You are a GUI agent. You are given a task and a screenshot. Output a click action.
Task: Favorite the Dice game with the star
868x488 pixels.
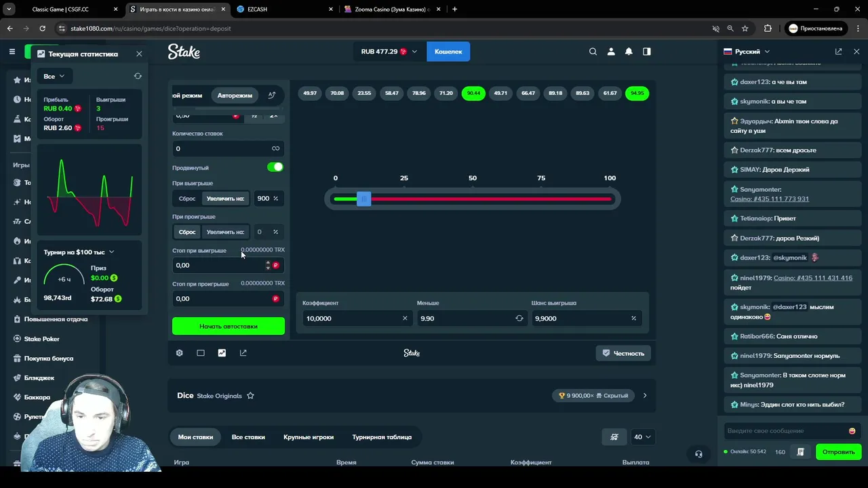[250, 396]
